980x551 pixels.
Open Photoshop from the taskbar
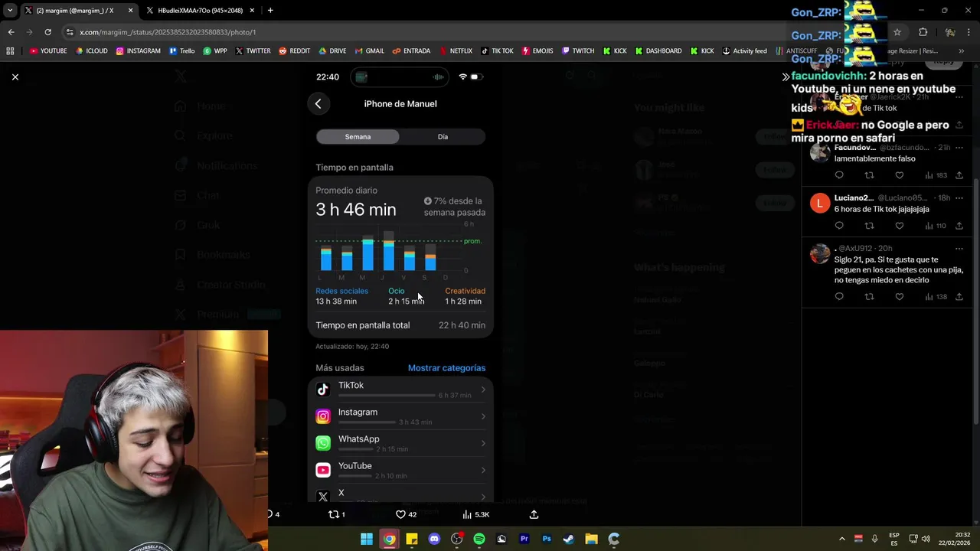tap(547, 539)
